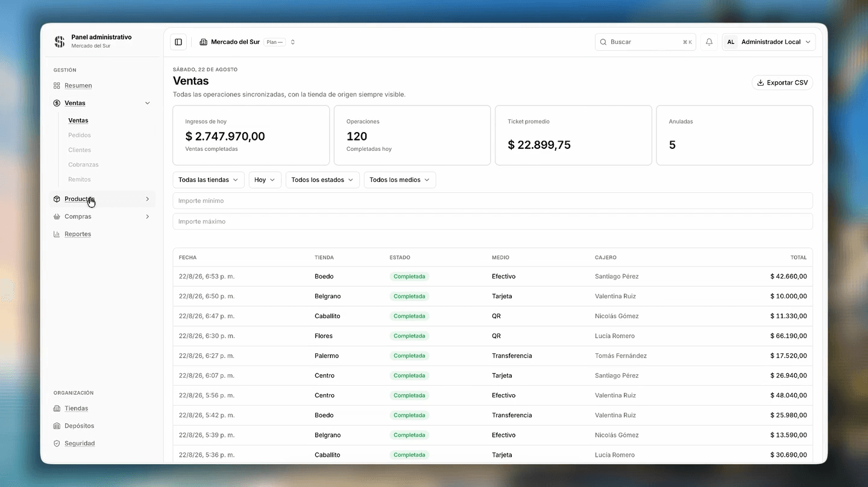Expand the Compras section chevron
The height and width of the screenshot is (487, 868).
[148, 216]
